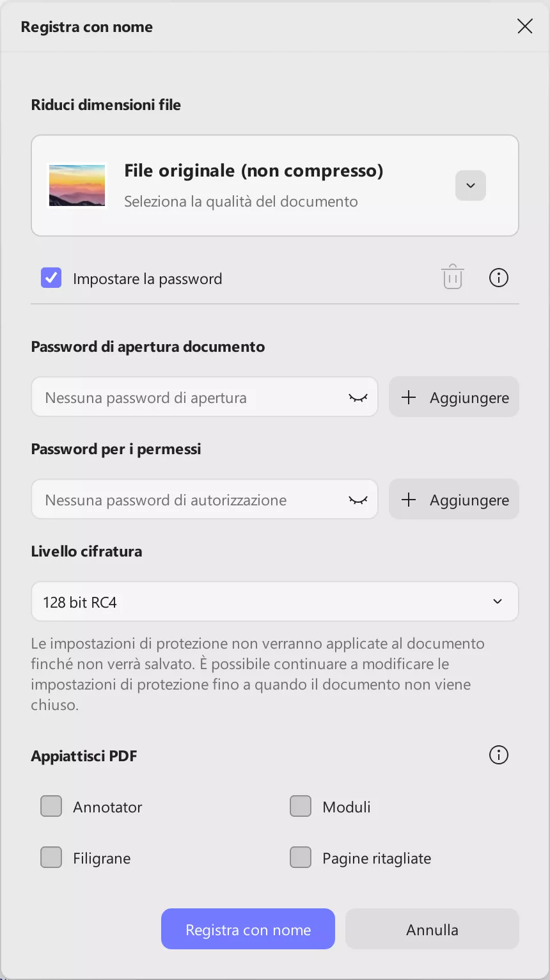Open the Livello cifratura dropdown
The image size is (550, 980).
[497, 601]
